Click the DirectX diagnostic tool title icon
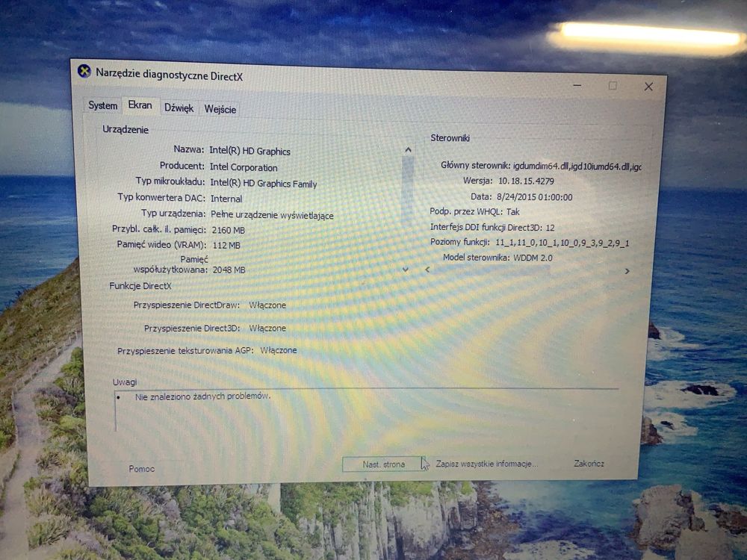This screenshot has height=560, width=747. [x=84, y=71]
